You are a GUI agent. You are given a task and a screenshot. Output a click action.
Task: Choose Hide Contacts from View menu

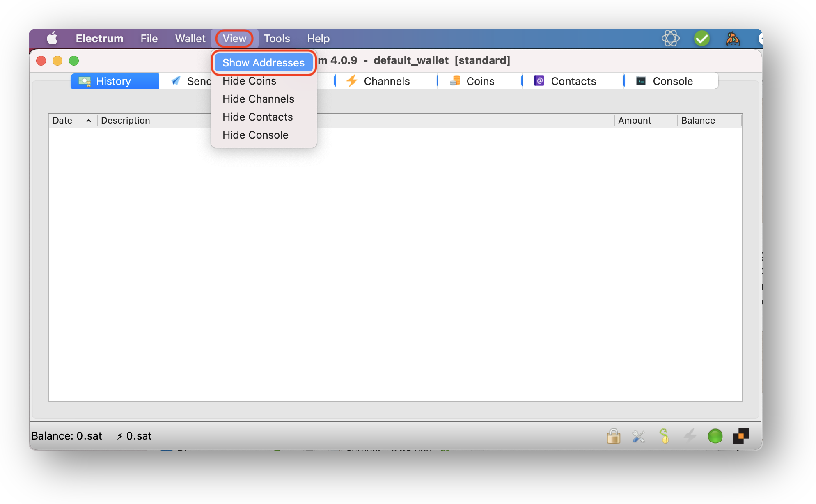pyautogui.click(x=264, y=117)
